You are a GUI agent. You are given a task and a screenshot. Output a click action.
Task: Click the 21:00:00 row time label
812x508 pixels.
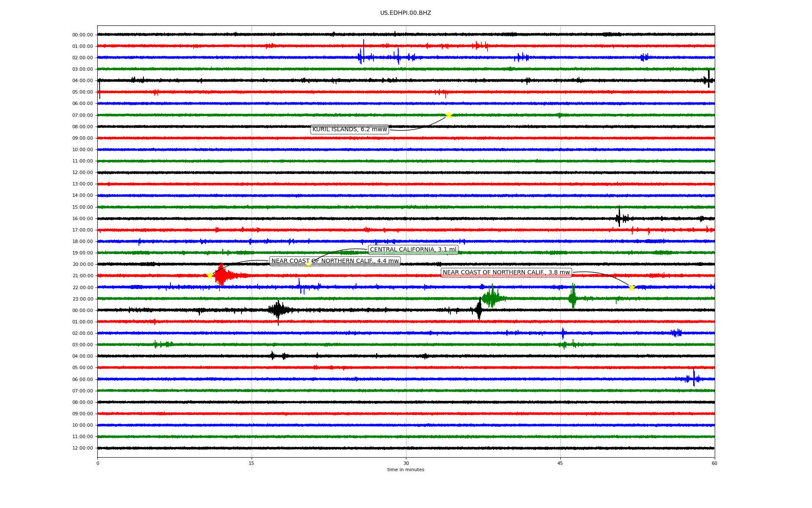pos(82,276)
